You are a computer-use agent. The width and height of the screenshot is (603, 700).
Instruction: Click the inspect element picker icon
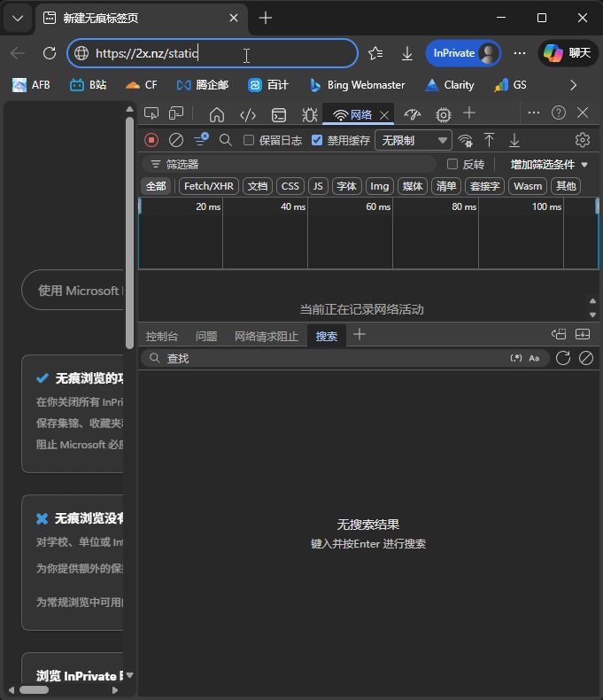click(151, 113)
